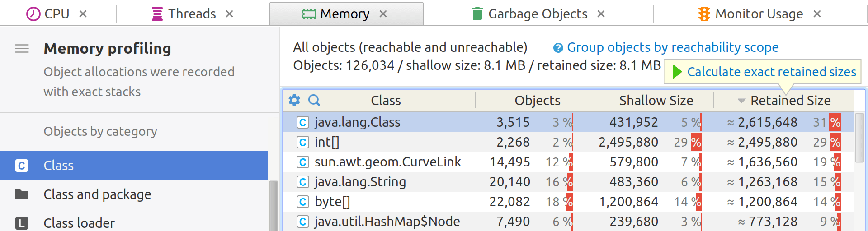Open the Garbage Objects tab
The image size is (868, 231).
click(529, 14)
